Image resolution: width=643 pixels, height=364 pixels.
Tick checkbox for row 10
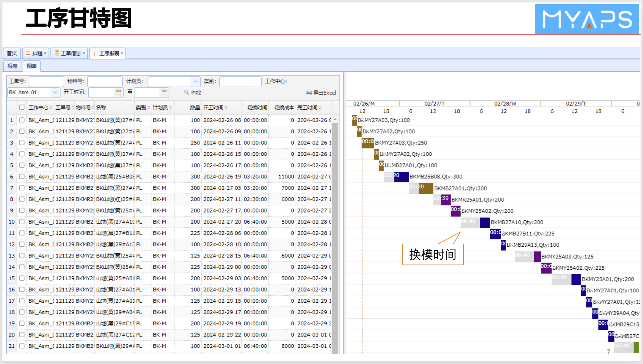coord(22,222)
